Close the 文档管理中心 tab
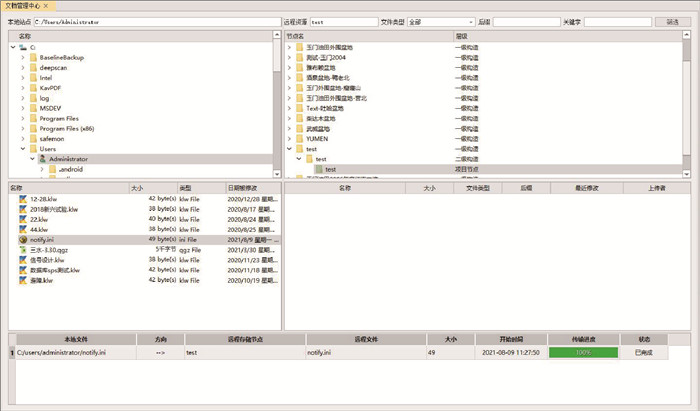 pos(46,6)
